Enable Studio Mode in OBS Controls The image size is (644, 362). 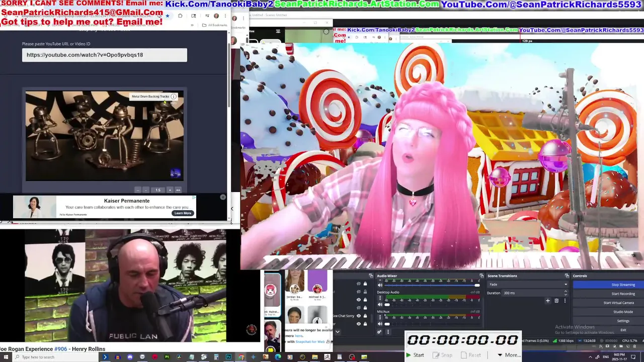point(608,312)
